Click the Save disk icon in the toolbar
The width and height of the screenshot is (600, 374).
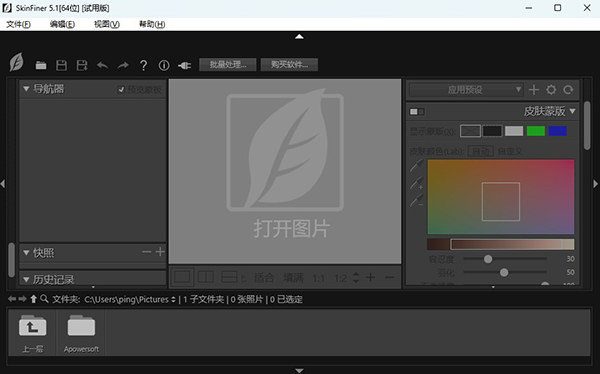(62, 65)
